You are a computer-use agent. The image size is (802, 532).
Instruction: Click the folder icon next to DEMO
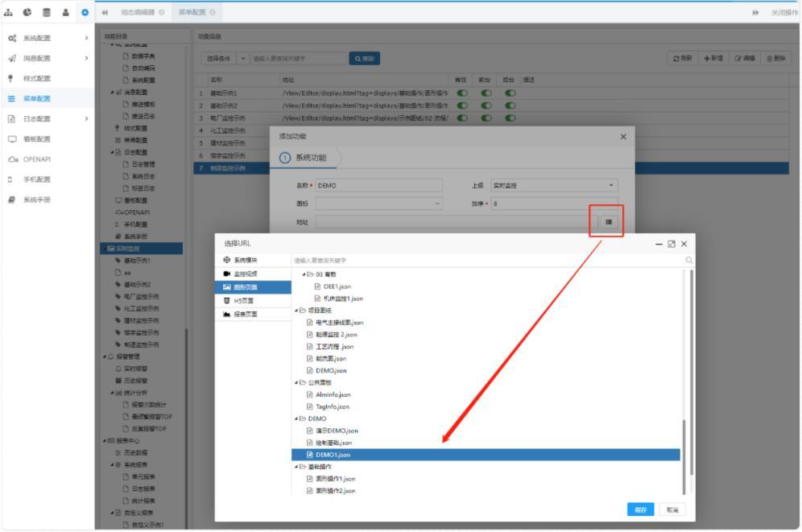click(303, 419)
